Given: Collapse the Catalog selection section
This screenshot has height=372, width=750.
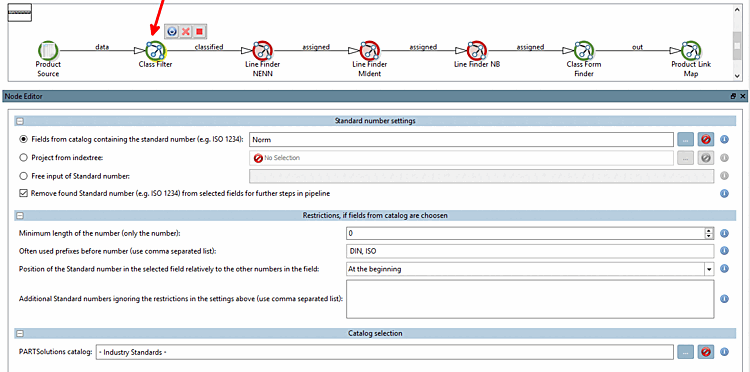Looking at the screenshot, I should point(20,333).
